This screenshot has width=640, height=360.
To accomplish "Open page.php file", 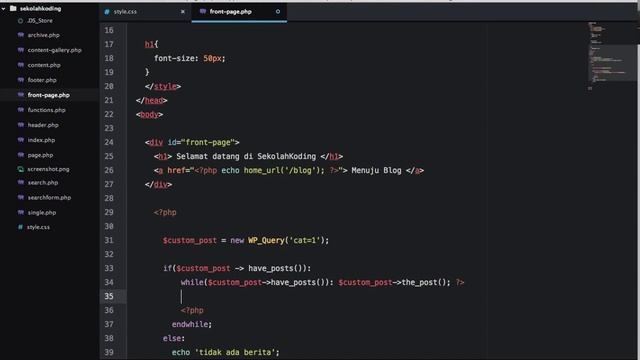I will pos(40,155).
